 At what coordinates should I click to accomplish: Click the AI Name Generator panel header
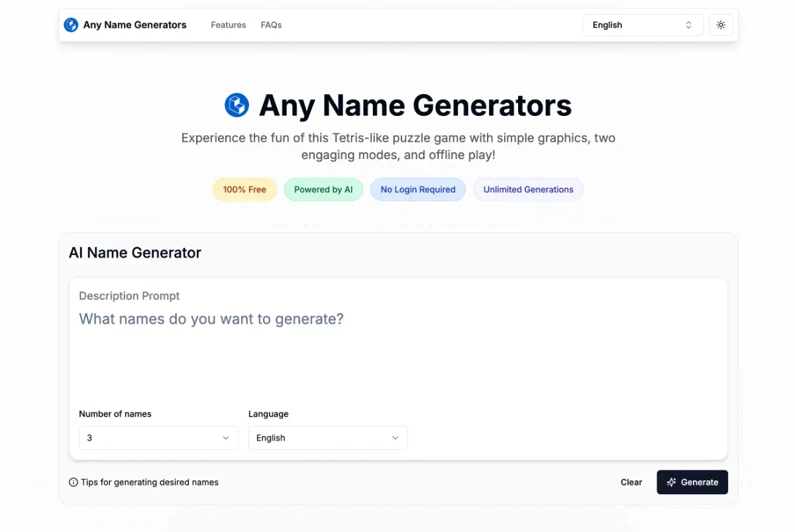coord(135,252)
